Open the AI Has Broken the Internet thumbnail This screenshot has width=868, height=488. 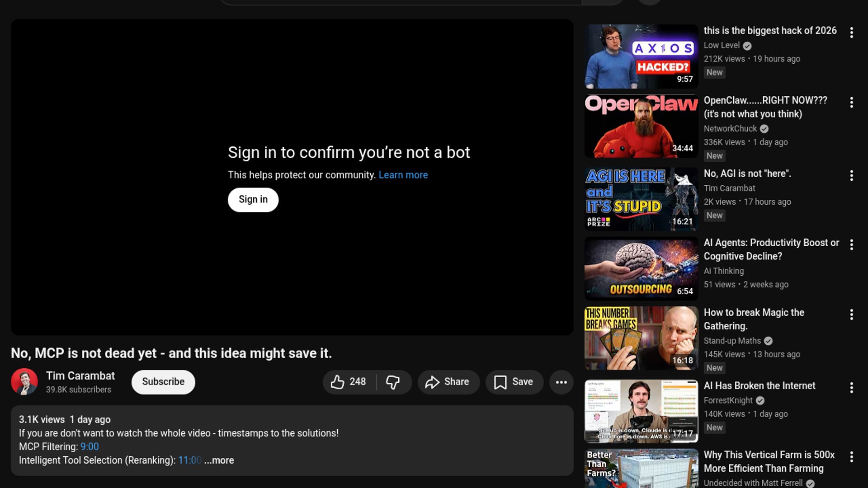pyautogui.click(x=641, y=411)
